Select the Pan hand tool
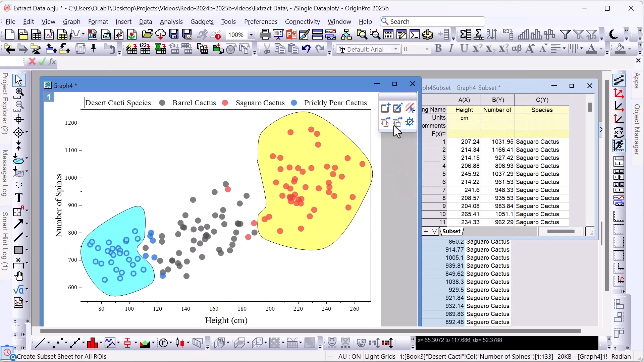This screenshot has height=362, width=644. (x=19, y=276)
